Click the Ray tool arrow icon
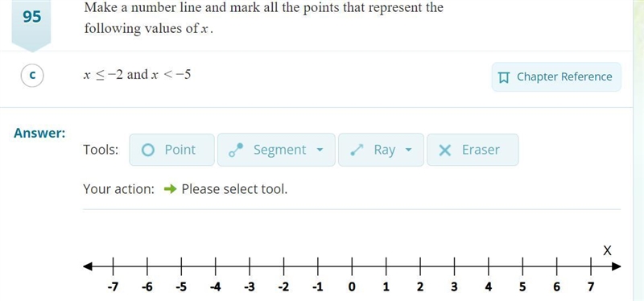The width and height of the screenshot is (644, 301). click(x=357, y=150)
